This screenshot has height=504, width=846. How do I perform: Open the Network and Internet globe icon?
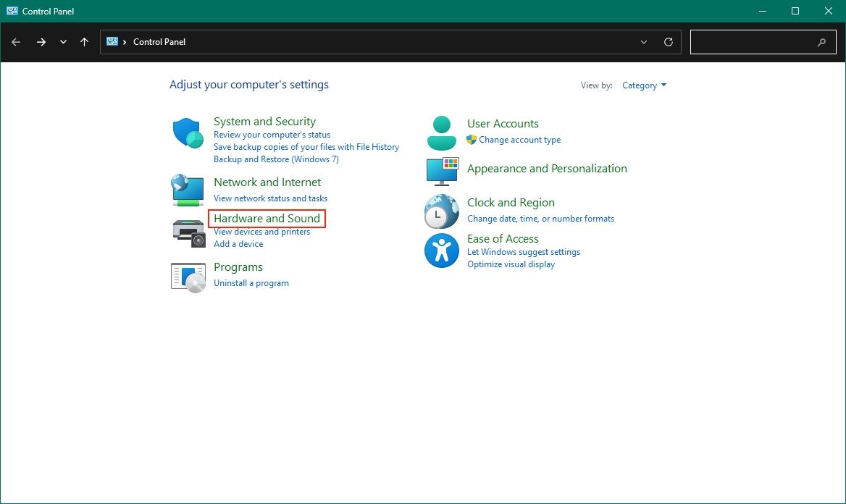coord(188,190)
